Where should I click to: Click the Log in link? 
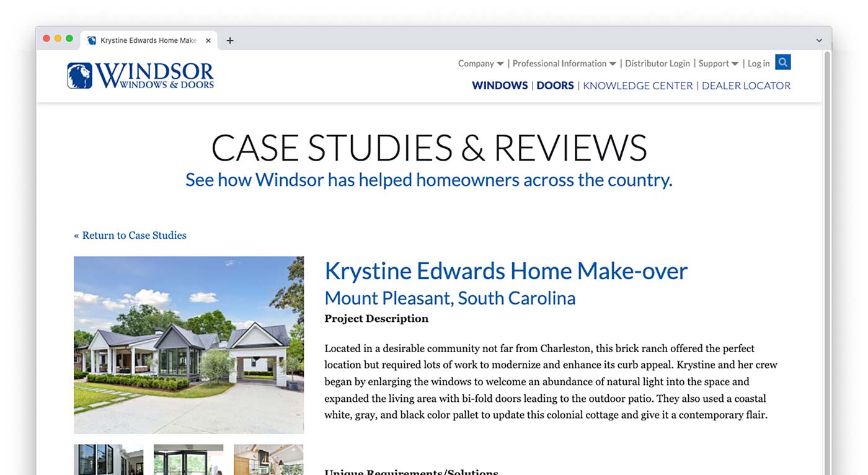tap(758, 63)
